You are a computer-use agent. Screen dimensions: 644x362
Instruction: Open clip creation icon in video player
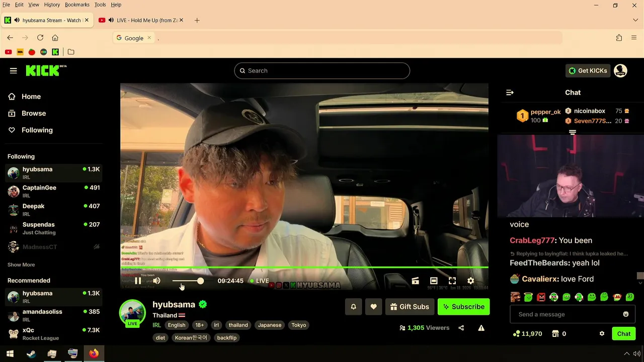(x=415, y=281)
